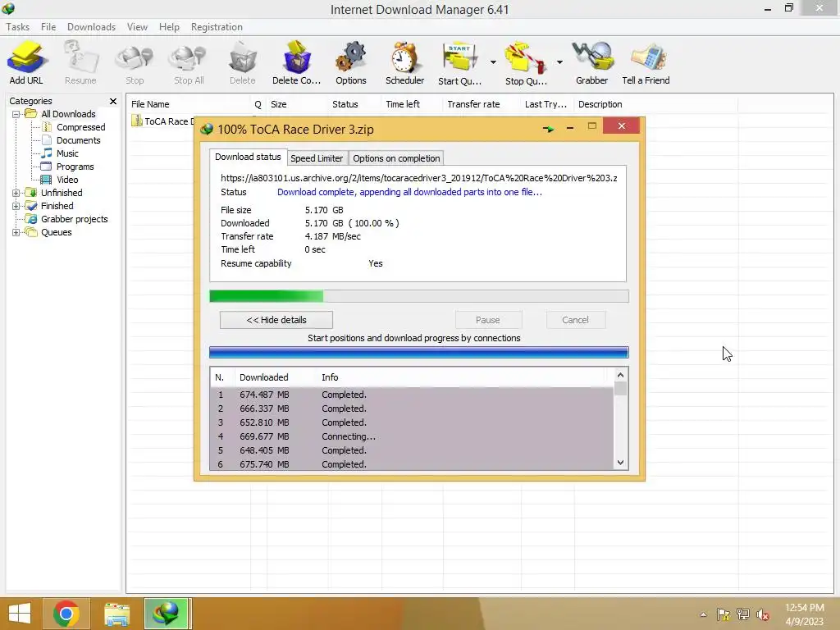Open the Windows Start button
Viewport: 840px width, 630px height.
coord(20,614)
